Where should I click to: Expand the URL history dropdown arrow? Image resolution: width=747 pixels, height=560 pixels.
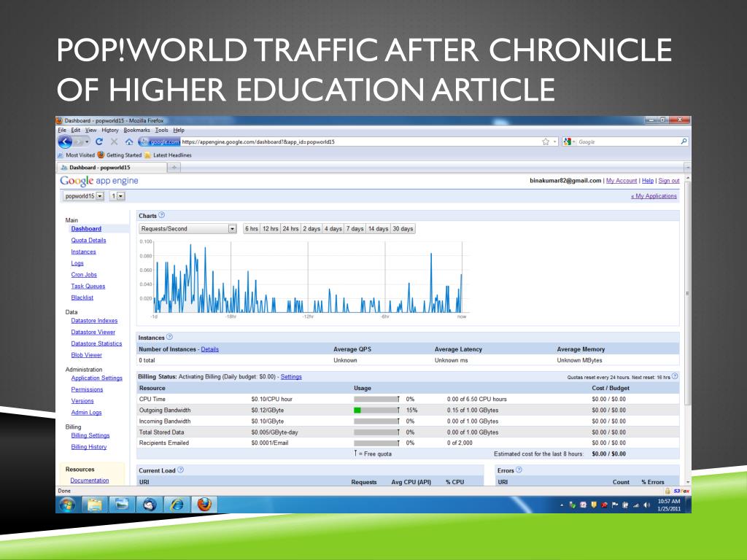click(x=554, y=141)
